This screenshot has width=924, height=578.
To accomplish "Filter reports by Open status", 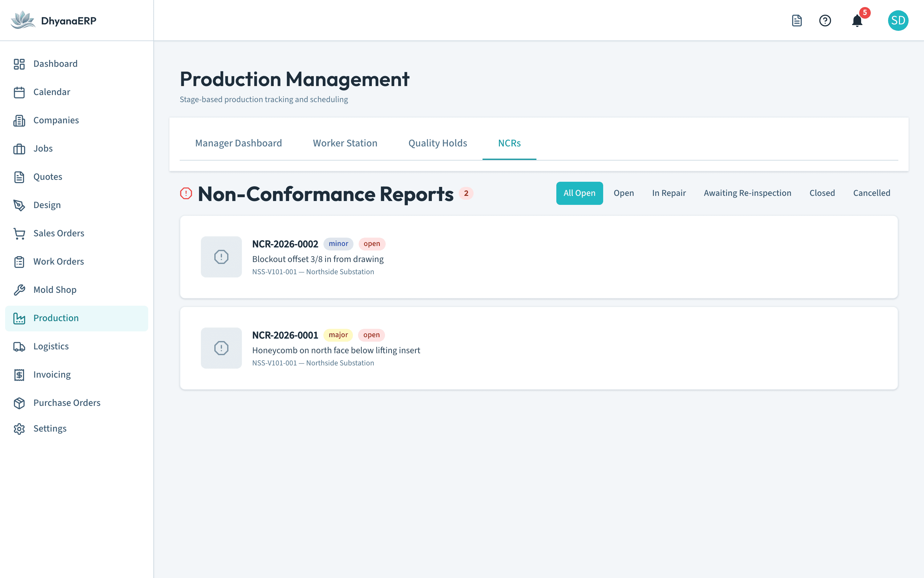I will (x=623, y=193).
